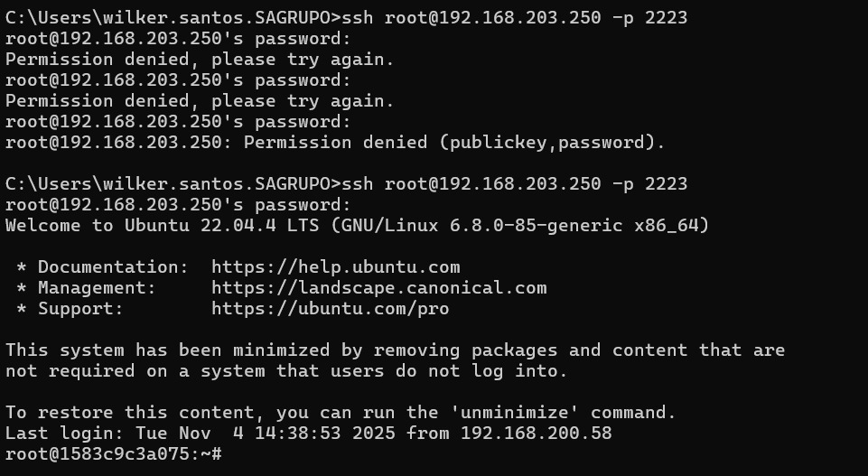The width and height of the screenshot is (868, 476).
Task: Click the second 'Permission denied, please try again.' line
Action: coord(200,101)
